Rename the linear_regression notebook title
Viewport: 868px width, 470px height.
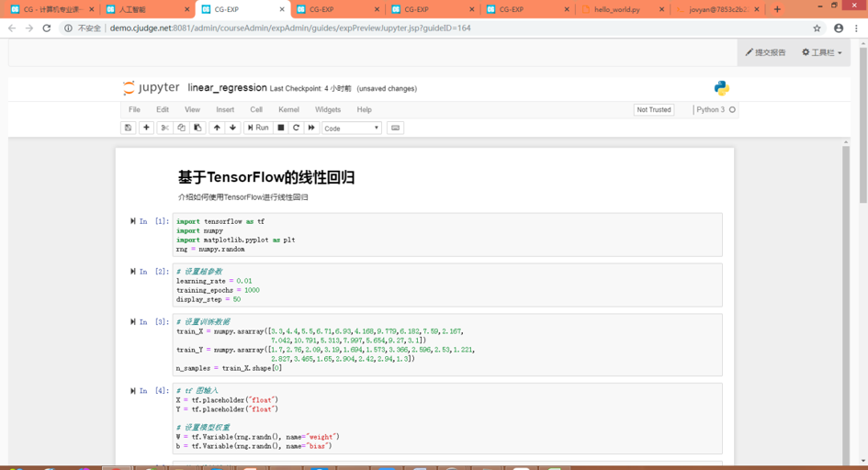pos(227,88)
